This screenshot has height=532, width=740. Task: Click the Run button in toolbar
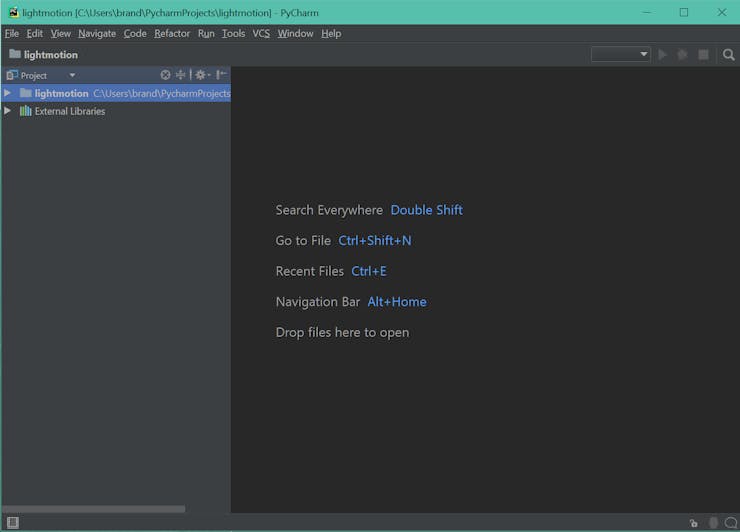663,55
